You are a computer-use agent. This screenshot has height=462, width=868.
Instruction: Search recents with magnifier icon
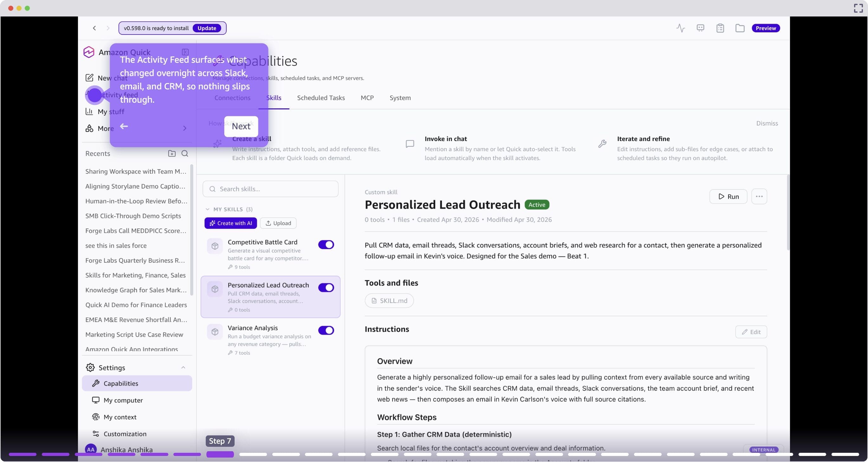185,153
